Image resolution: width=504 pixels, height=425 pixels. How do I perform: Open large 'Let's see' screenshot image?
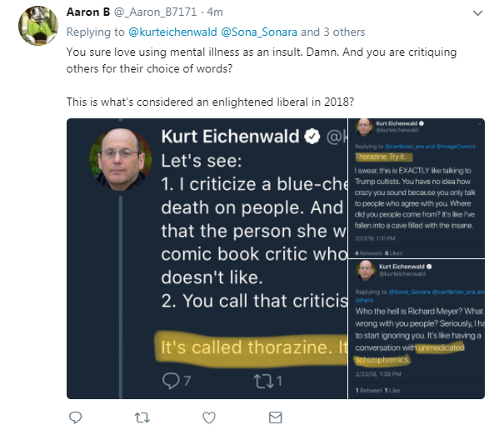207,259
